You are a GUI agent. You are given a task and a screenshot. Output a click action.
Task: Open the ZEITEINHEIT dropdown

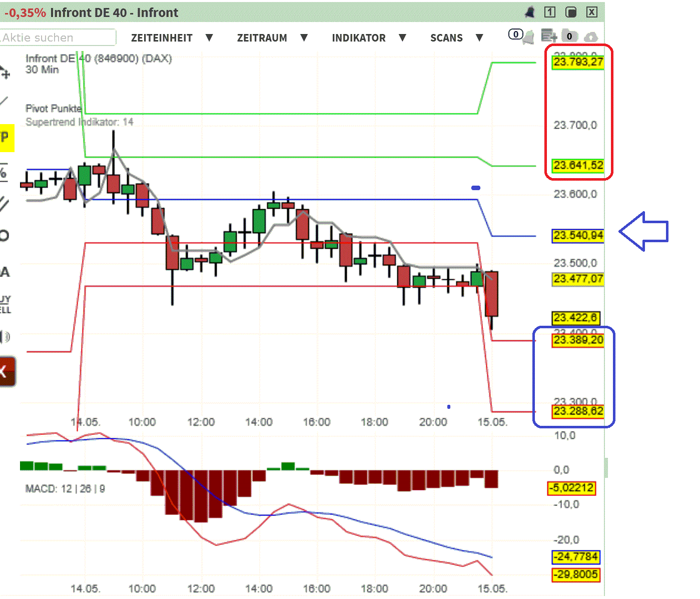(162, 38)
